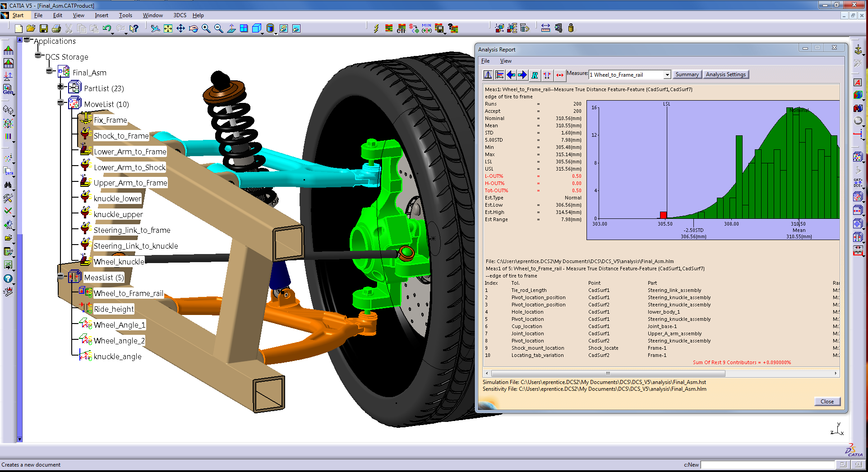868x472 pixels.
Task: Open the View menu in Analysis Report
Action: 506,61
